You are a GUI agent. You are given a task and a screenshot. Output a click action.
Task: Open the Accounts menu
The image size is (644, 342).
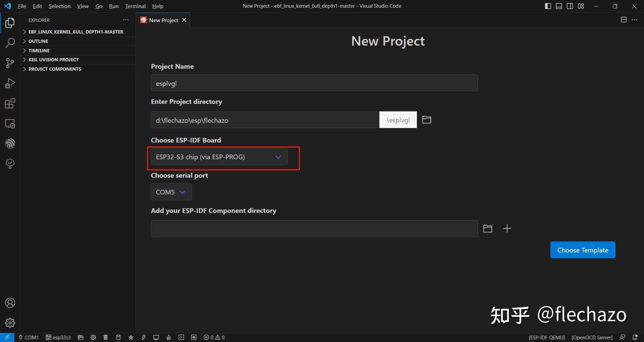click(10, 303)
